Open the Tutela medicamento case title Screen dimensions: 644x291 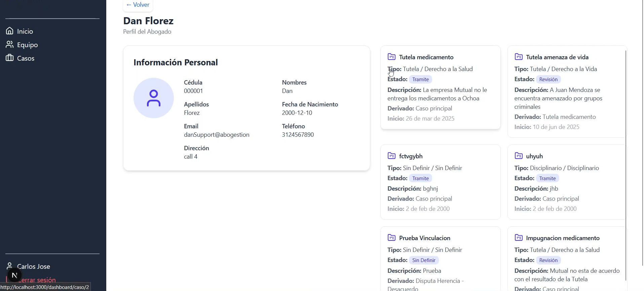pos(426,57)
